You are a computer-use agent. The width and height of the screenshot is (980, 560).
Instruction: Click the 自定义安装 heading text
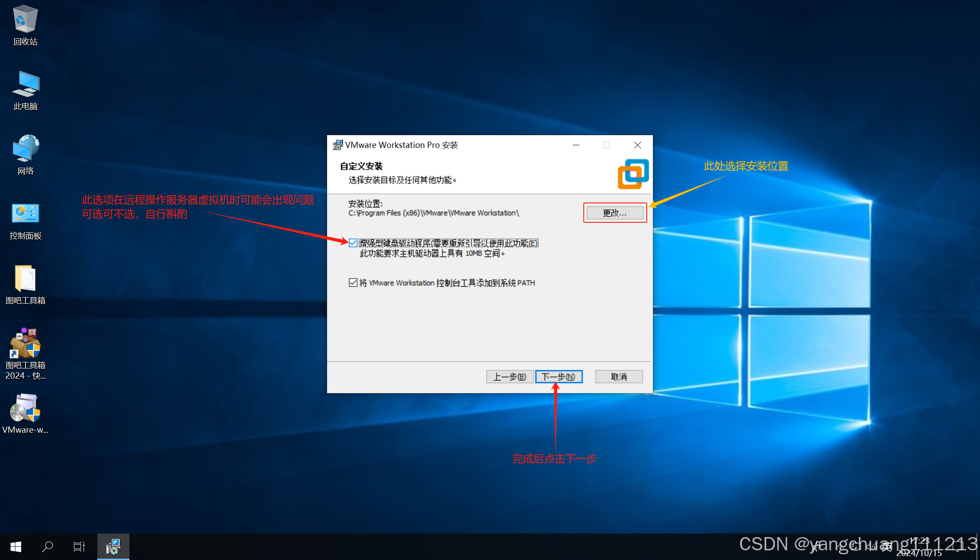point(361,166)
